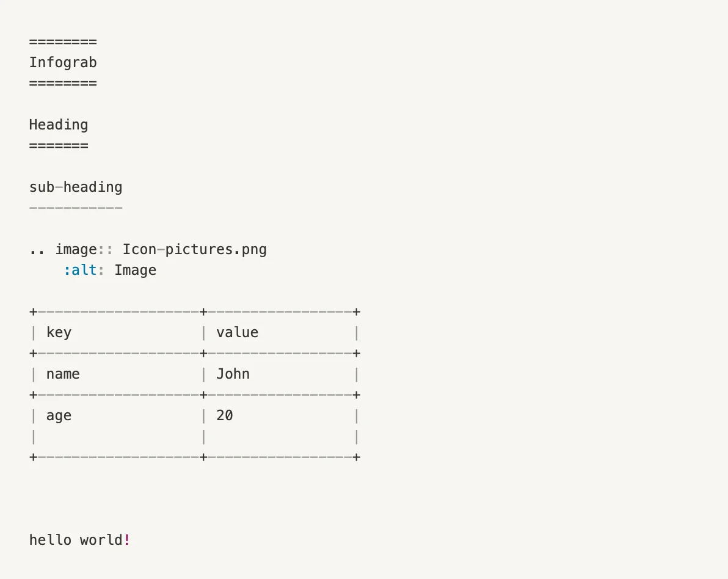Click the word Heading
Viewport: 728px width, 579px height.
[59, 125]
